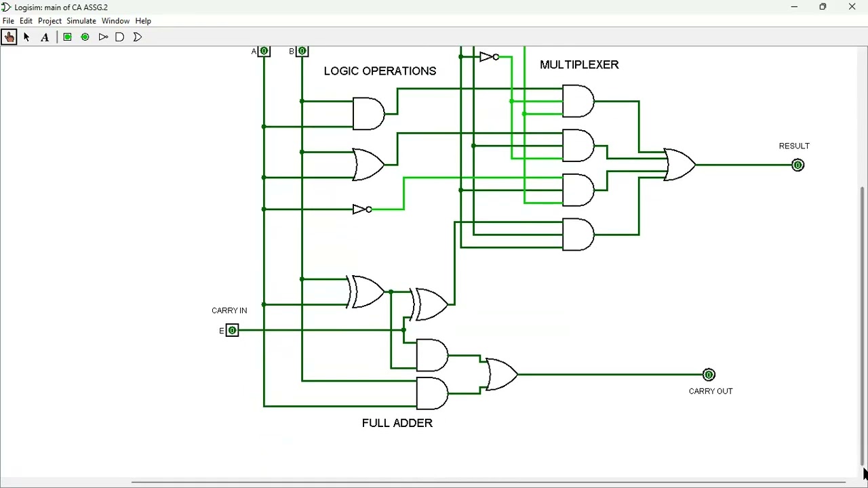868x488 pixels.
Task: Open the Help menu
Action: (143, 21)
